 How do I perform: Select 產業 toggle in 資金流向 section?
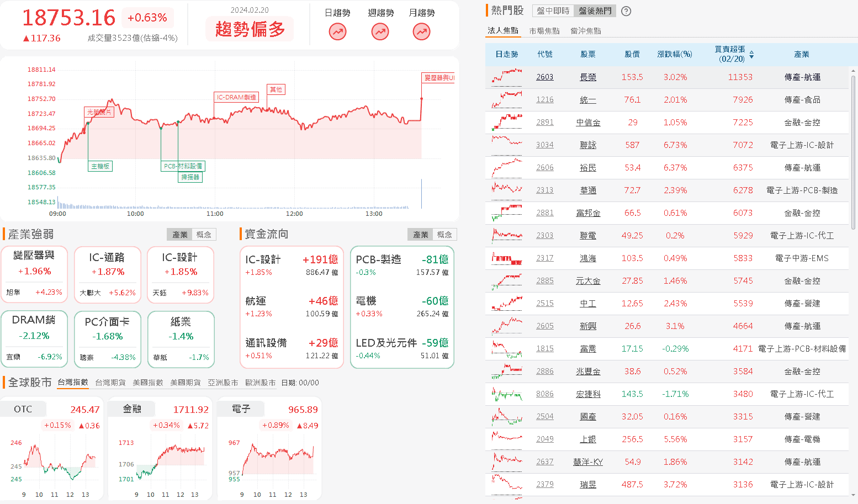[421, 235]
